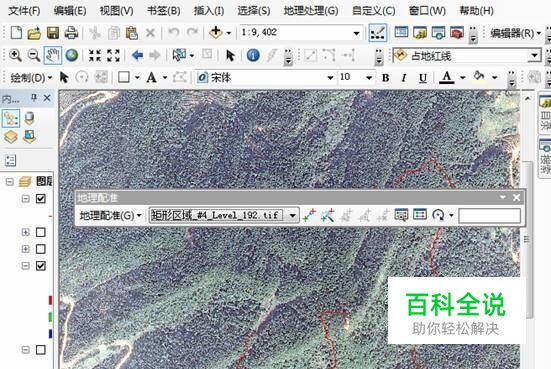Select the Pan hand tool

[x=53, y=55]
